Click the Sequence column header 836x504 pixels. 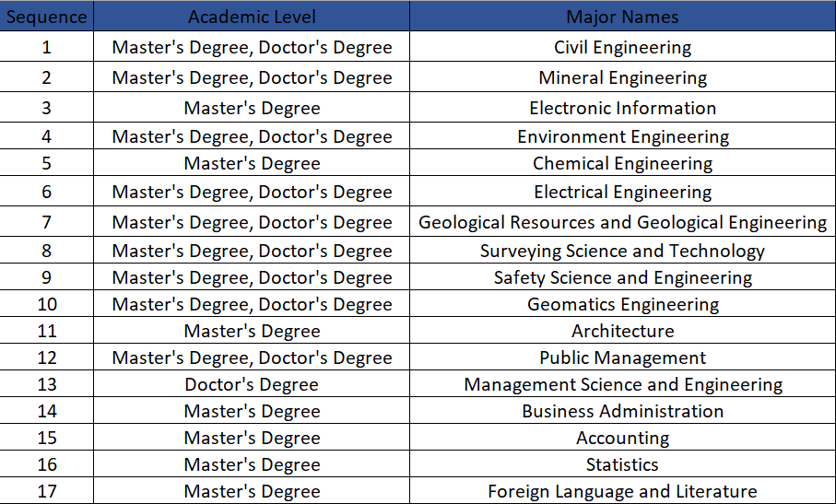pos(46,17)
